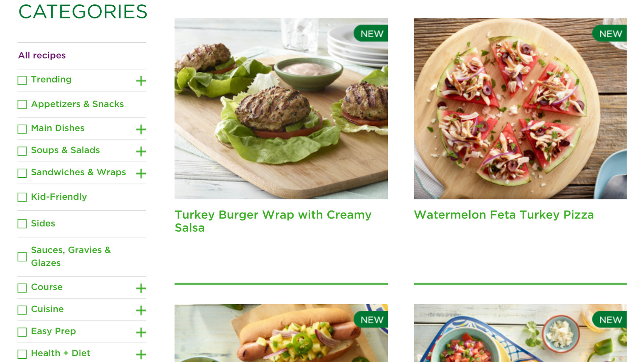Open the hot dog recipe image
Viewport: 644px width, 362px height.
coord(281,333)
